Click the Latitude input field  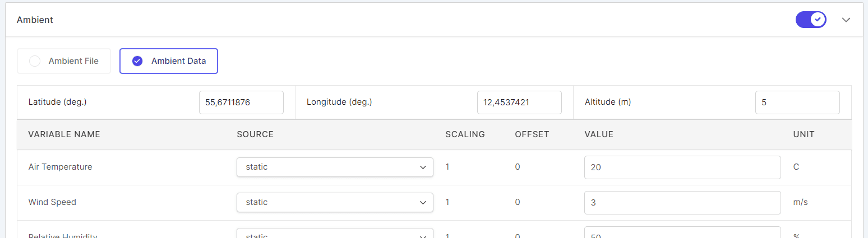click(x=241, y=102)
